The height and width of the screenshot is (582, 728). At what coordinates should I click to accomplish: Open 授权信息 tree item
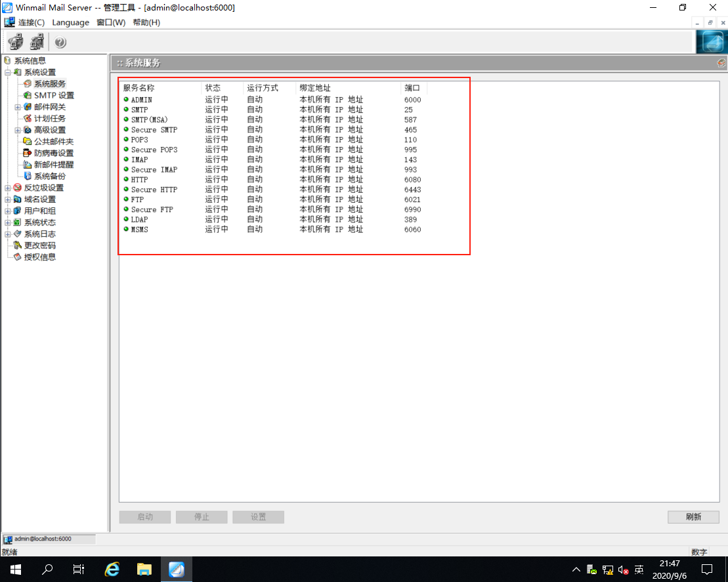coord(40,257)
